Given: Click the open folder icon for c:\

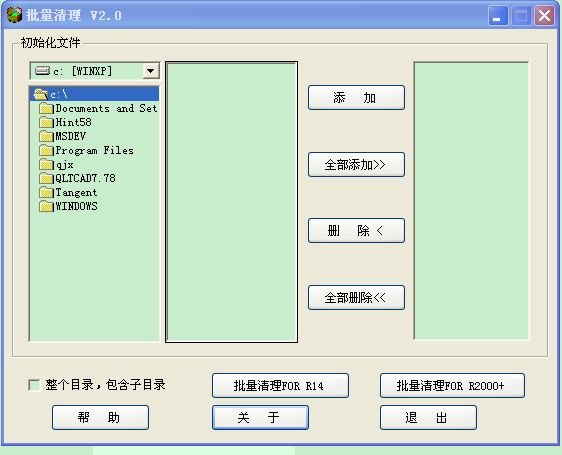Looking at the screenshot, I should pos(41,94).
